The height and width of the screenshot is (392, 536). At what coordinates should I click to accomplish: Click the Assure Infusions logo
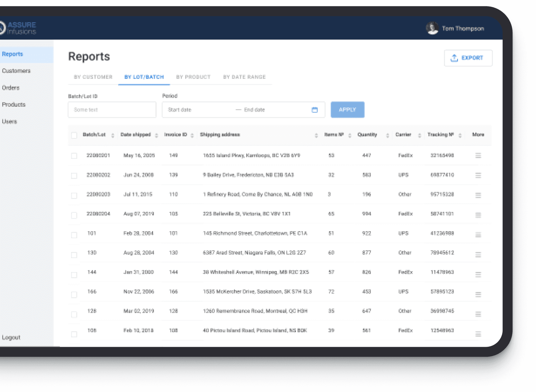(19, 28)
